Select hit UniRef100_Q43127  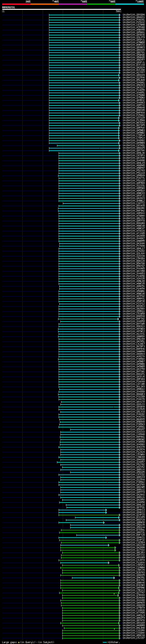click(133, 87)
